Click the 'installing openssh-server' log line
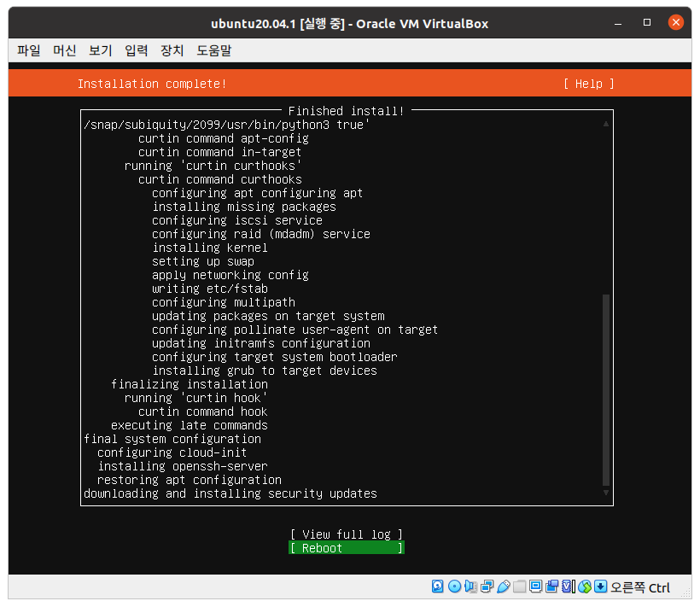The image size is (700, 607). click(183, 466)
